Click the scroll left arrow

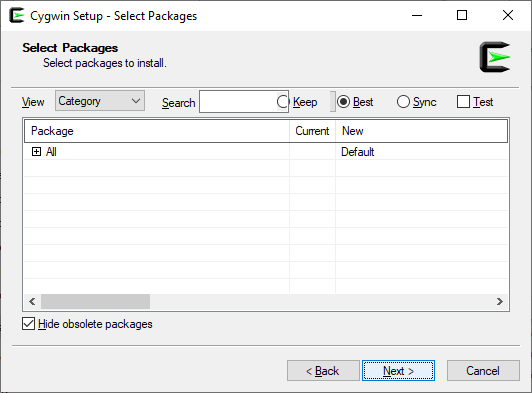(32, 301)
